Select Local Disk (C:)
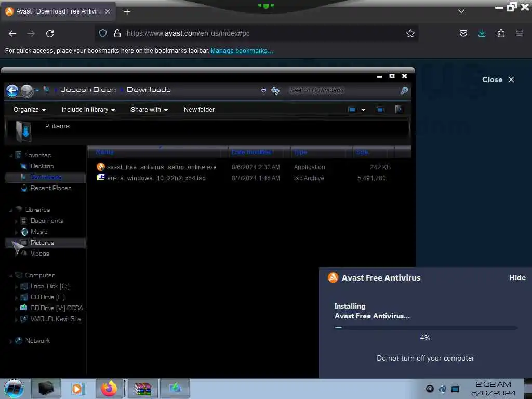This screenshot has width=532, height=399. click(50, 286)
